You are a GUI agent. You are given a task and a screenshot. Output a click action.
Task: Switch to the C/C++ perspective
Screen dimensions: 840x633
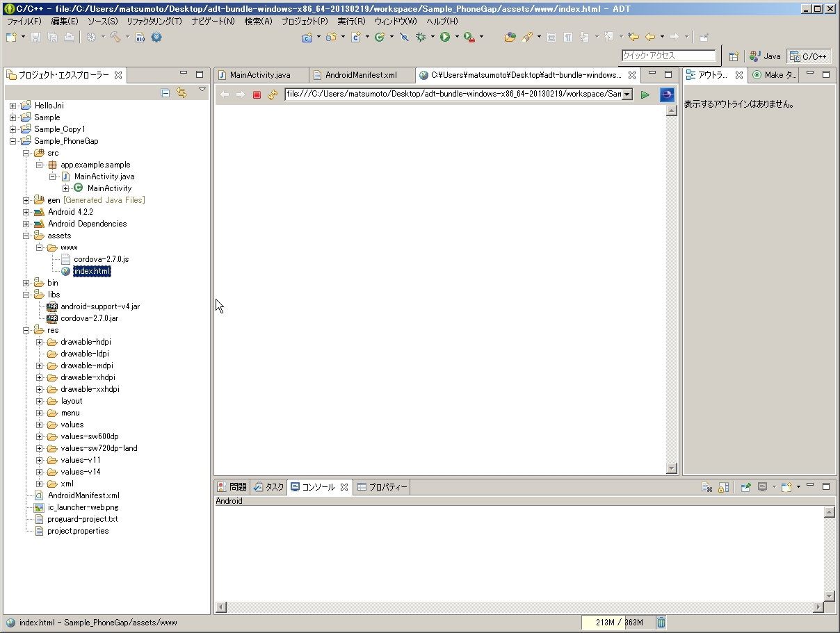pyautogui.click(x=809, y=56)
